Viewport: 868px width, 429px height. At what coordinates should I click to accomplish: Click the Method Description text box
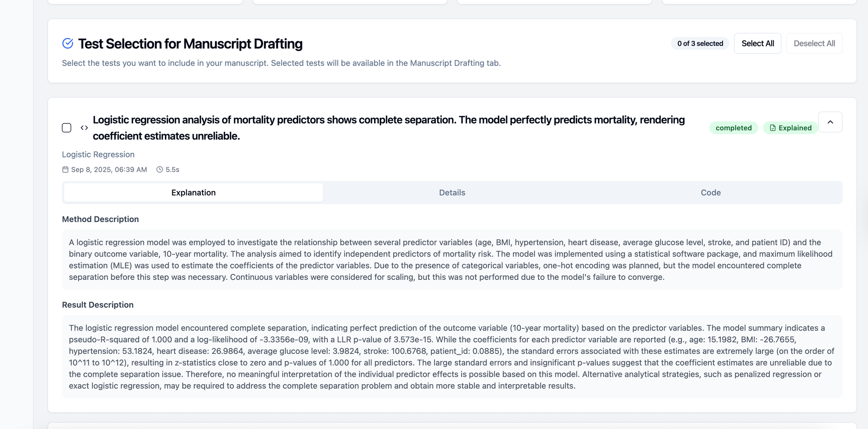(x=452, y=260)
